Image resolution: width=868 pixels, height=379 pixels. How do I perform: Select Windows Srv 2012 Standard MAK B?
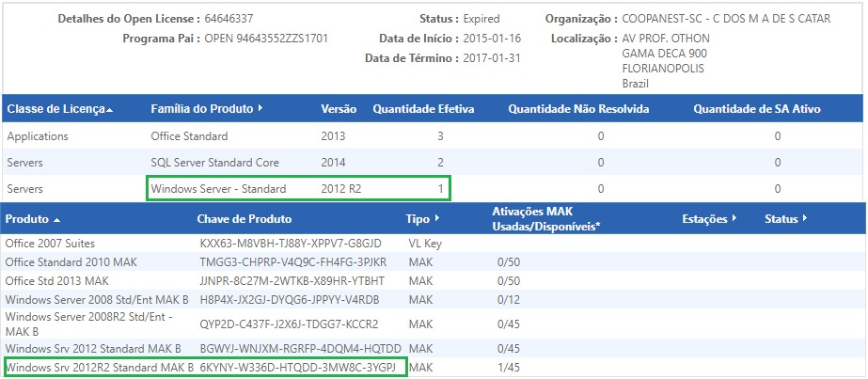point(93,349)
